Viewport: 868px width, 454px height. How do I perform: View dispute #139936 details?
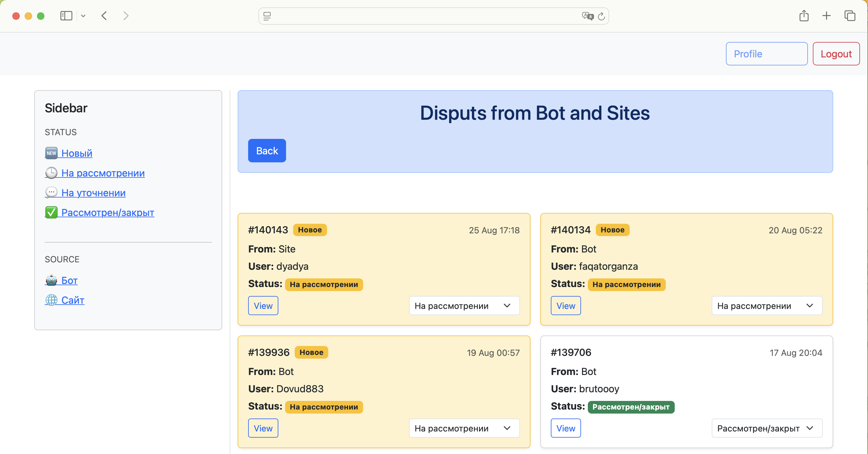click(x=263, y=428)
